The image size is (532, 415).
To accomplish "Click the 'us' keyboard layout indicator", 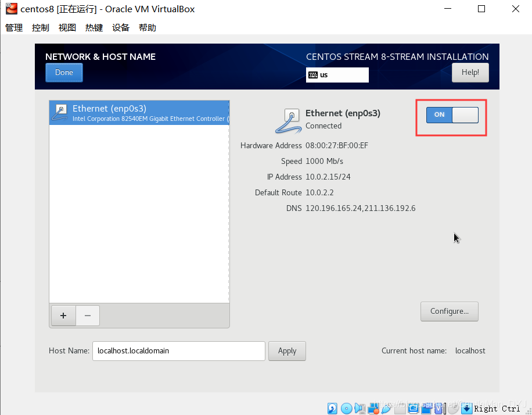I will point(337,75).
